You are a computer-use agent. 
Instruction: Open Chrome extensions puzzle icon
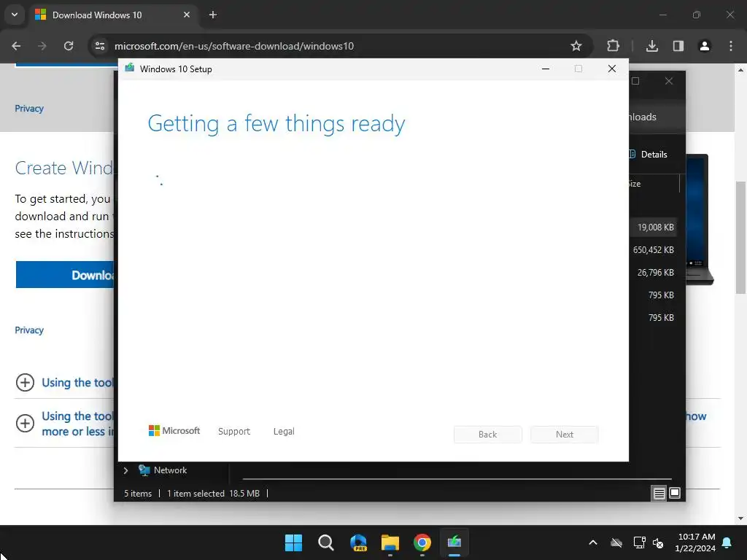coord(613,46)
